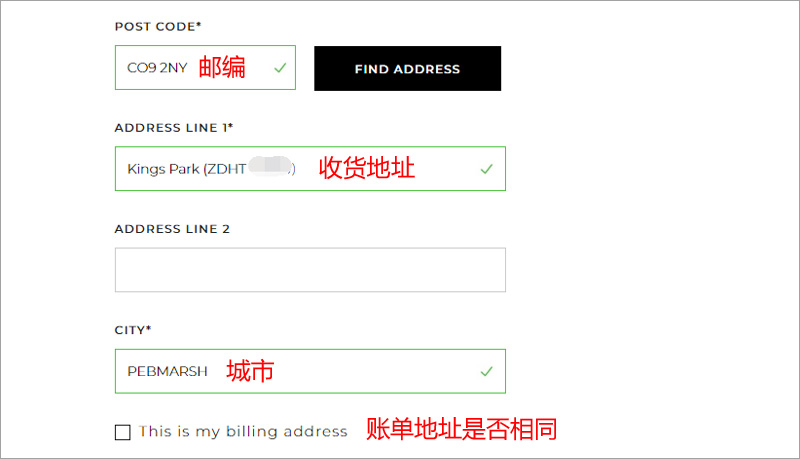Click the red 账单地址是否相同 annotation
This screenshot has height=459, width=800.
461,429
